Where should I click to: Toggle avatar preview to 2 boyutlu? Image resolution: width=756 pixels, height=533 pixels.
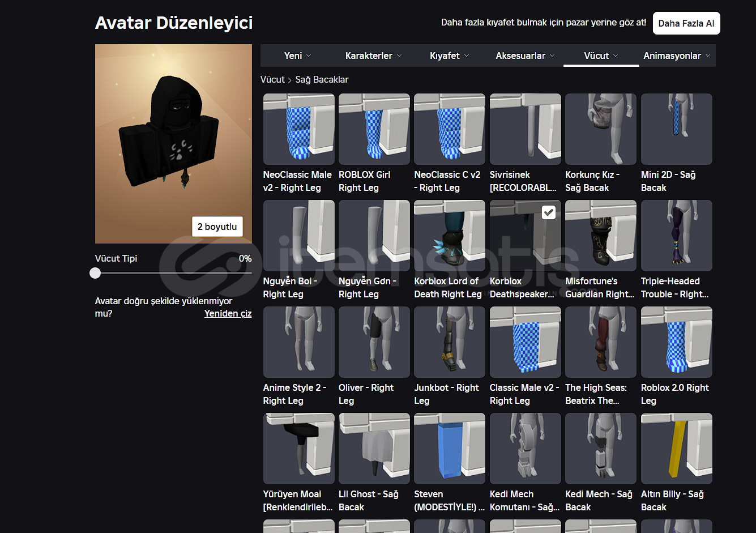[217, 227]
